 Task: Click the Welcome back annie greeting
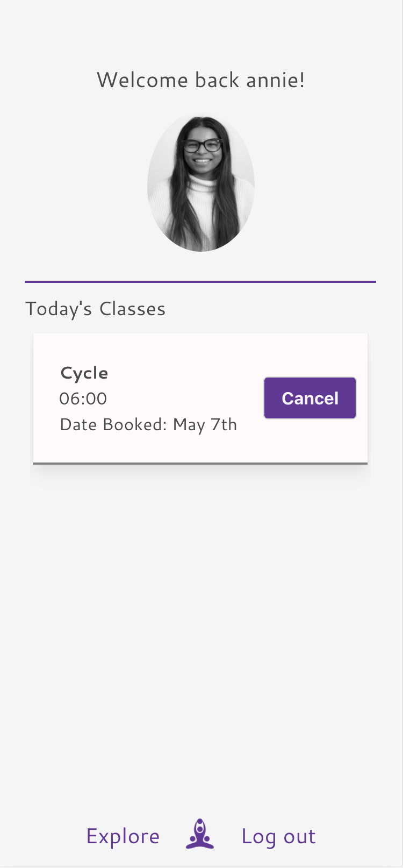point(200,79)
